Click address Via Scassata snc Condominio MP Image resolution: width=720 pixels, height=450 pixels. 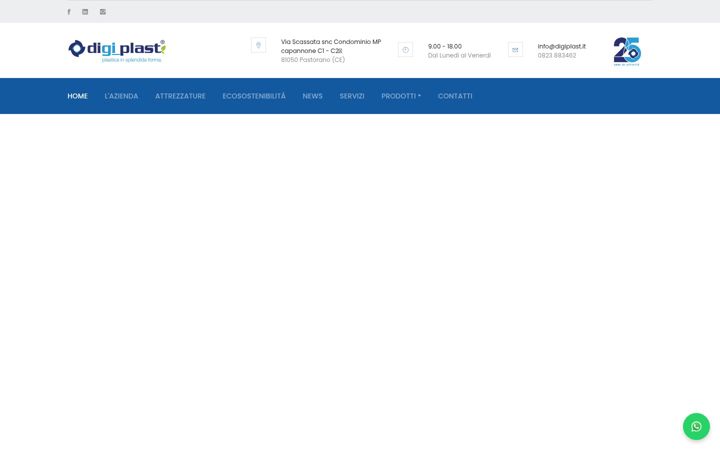(x=331, y=42)
